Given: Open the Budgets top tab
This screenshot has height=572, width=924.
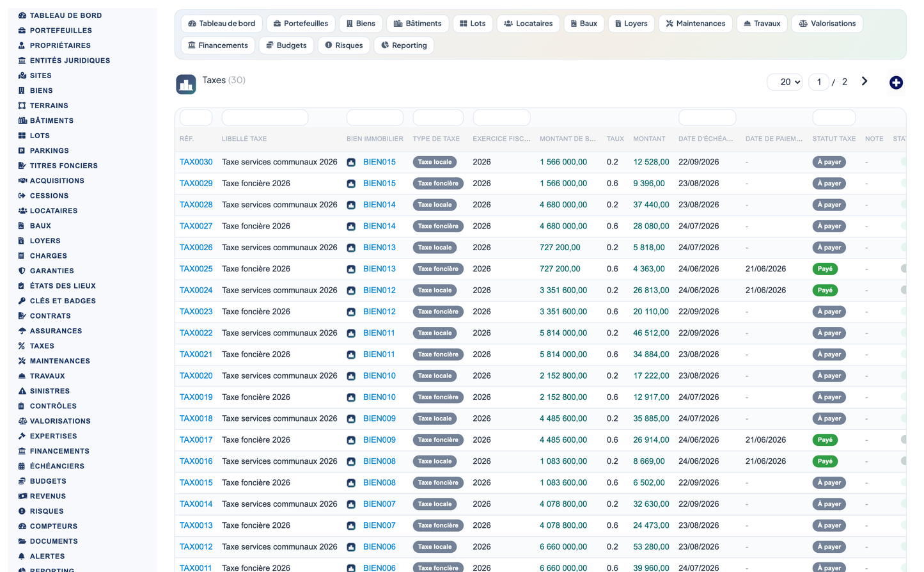Looking at the screenshot, I should 286,45.
